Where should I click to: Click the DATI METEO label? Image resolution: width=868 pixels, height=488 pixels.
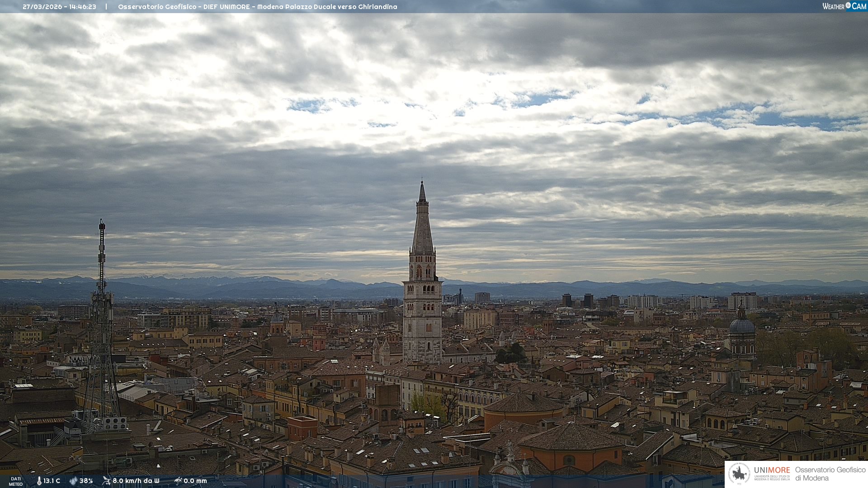(x=16, y=481)
